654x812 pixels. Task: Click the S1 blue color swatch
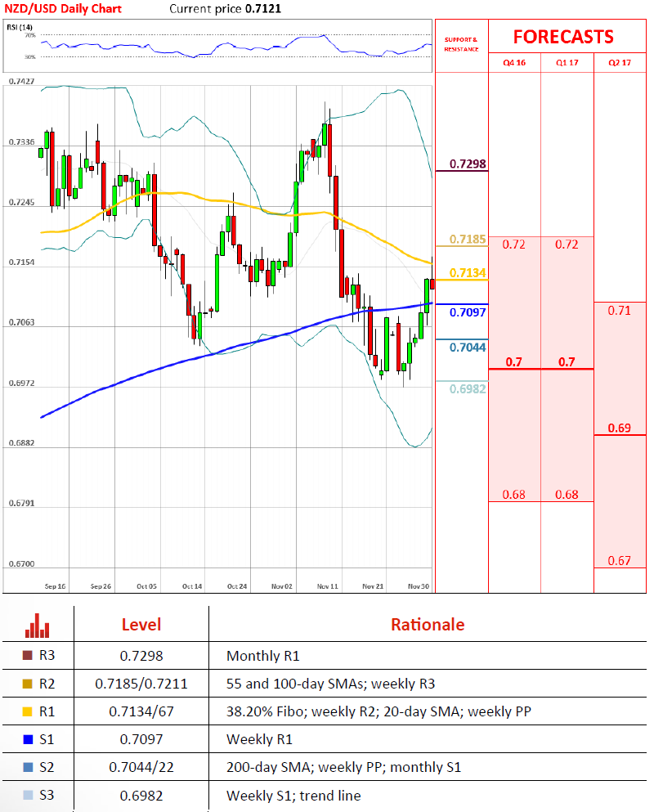pos(28,739)
